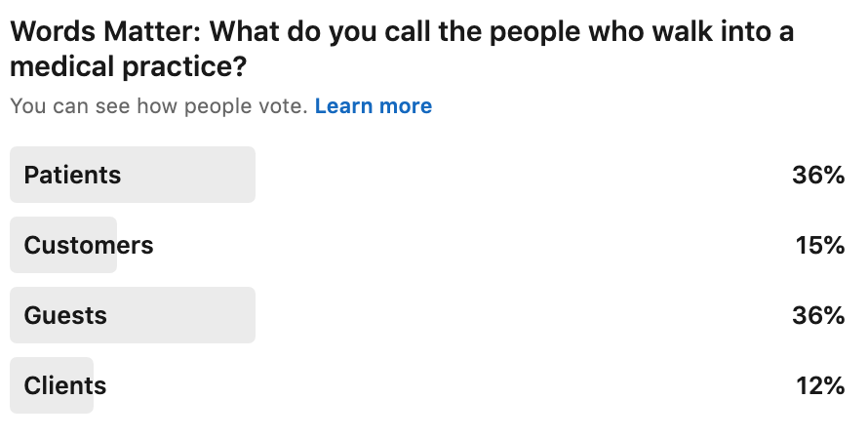Click the Guests label text
Viewport: 868px width, 439px height.
pos(64,315)
